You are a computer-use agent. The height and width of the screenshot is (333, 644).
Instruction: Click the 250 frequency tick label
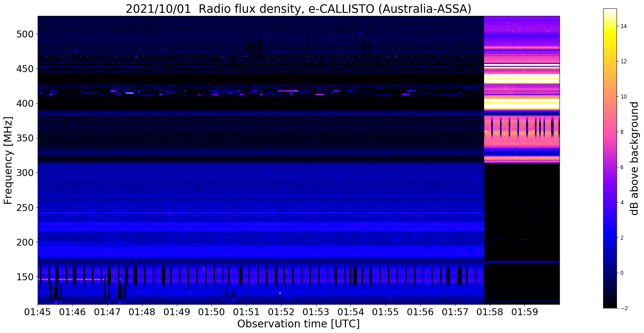[24, 207]
